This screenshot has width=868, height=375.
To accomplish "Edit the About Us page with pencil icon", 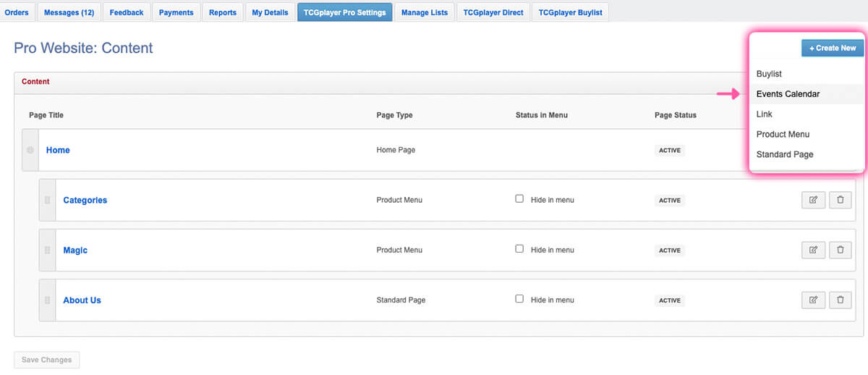I will point(813,300).
